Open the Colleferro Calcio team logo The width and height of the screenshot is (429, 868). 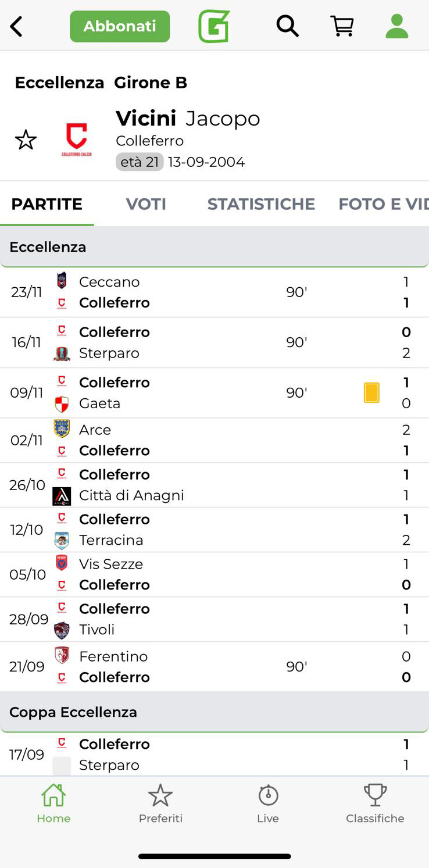click(76, 140)
